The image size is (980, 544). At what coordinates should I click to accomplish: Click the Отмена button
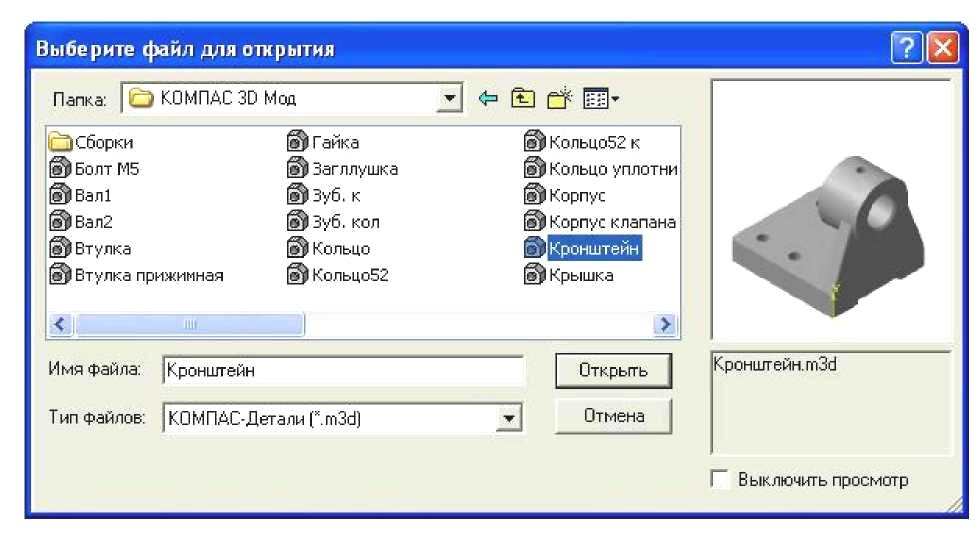(613, 416)
